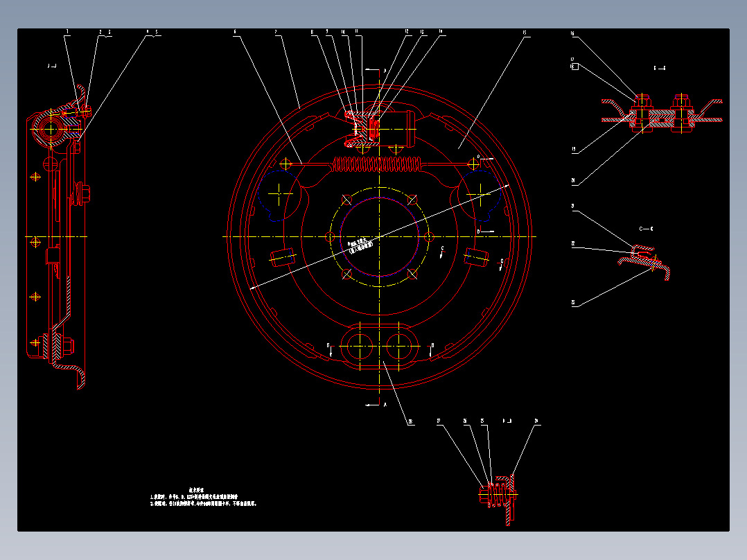Select the spring-and-bolt detail at bottom right

[x=499, y=499]
